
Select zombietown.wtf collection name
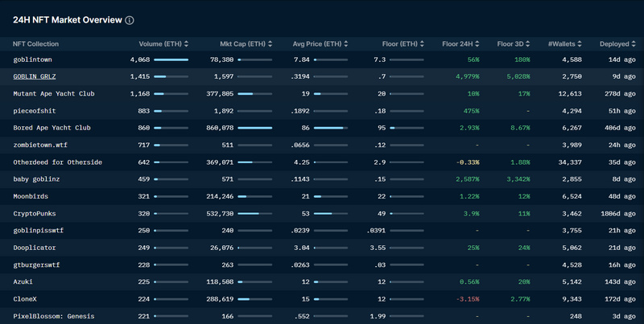click(40, 145)
